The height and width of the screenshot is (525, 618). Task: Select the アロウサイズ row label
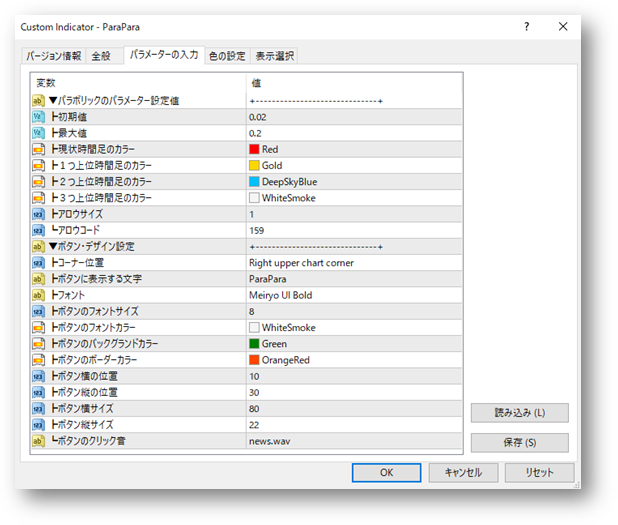pyautogui.click(x=77, y=214)
